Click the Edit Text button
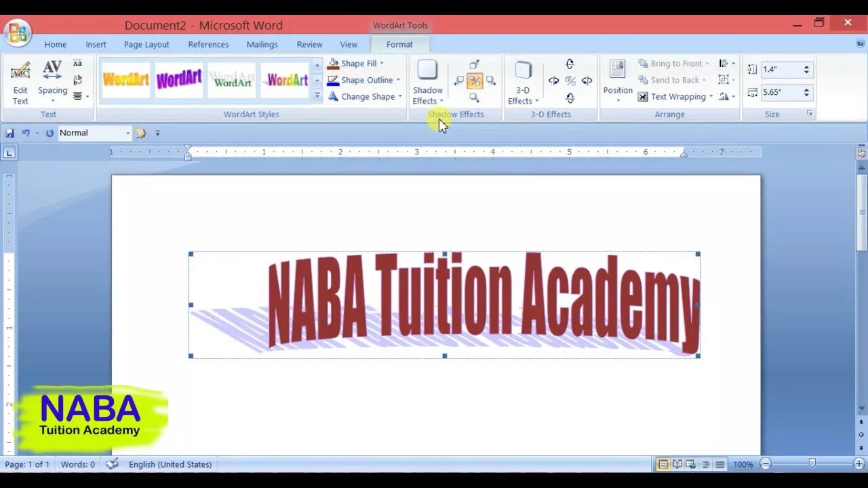The image size is (868, 488). click(x=20, y=83)
